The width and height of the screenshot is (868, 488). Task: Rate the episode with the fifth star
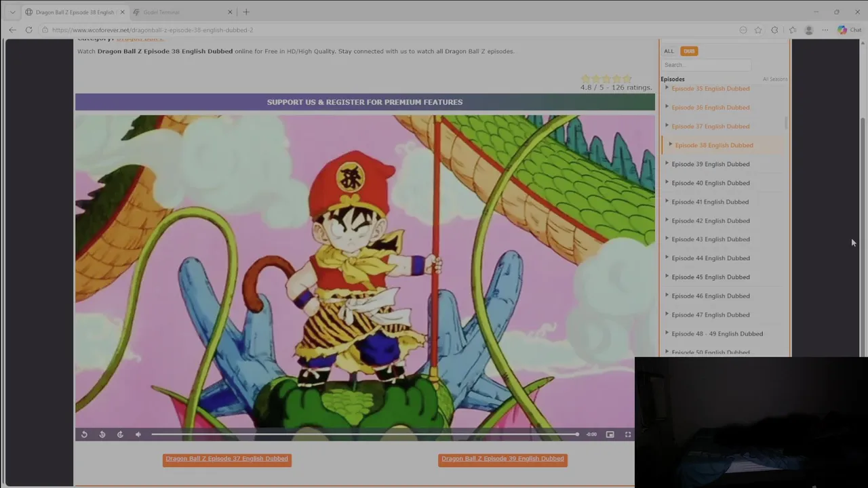[x=627, y=79]
